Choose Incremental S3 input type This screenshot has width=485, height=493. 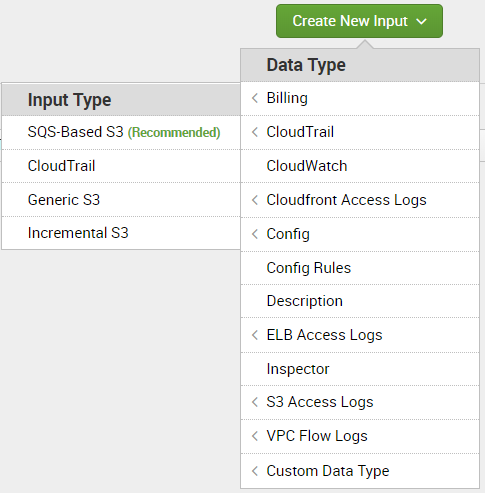pyautogui.click(x=121, y=233)
